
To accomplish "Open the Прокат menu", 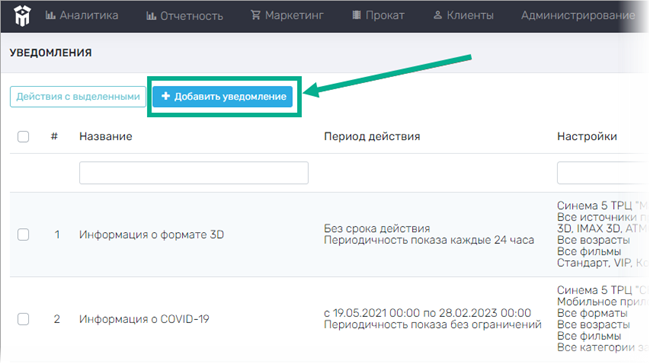I will coord(378,15).
